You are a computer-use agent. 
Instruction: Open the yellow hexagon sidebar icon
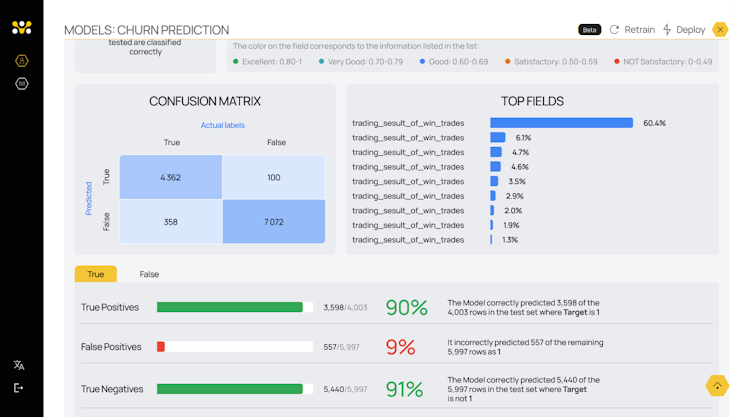point(21,61)
